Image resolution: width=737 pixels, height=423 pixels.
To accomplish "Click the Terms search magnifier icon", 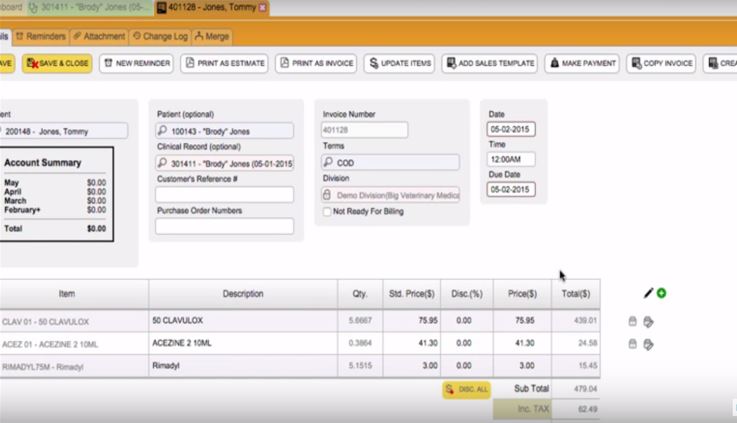I will tap(328, 162).
